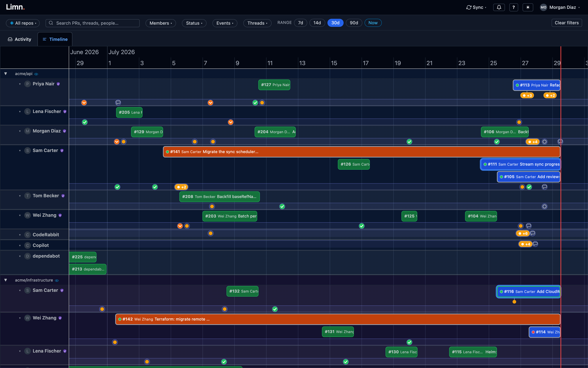Image resolution: width=588 pixels, height=368 pixels.
Task: Open PR #114 Wei Zhang bar
Action: (x=544, y=332)
